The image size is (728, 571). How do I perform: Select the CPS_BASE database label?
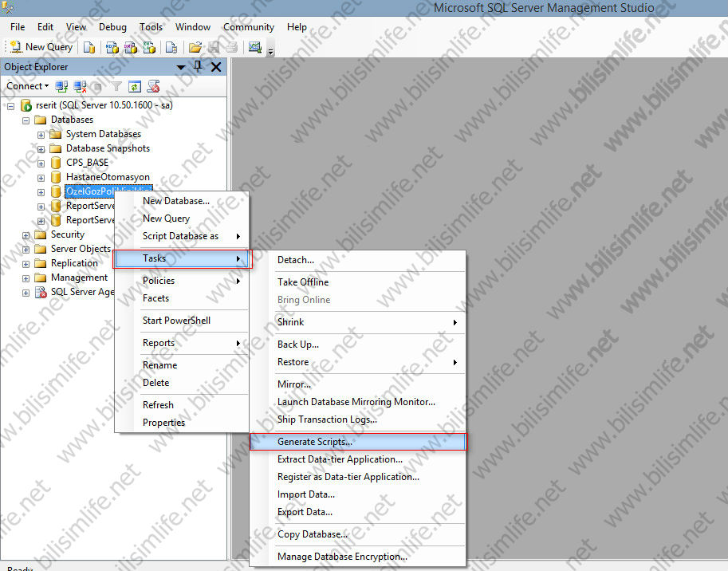(87, 163)
